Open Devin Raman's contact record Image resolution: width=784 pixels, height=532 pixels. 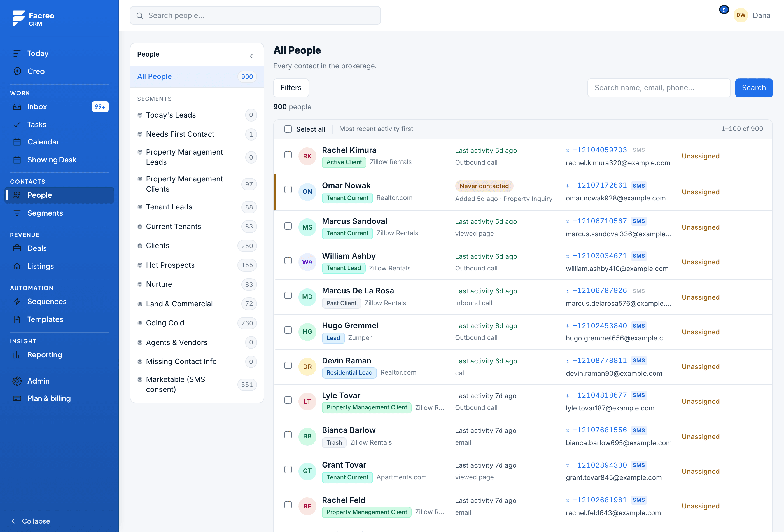(346, 361)
